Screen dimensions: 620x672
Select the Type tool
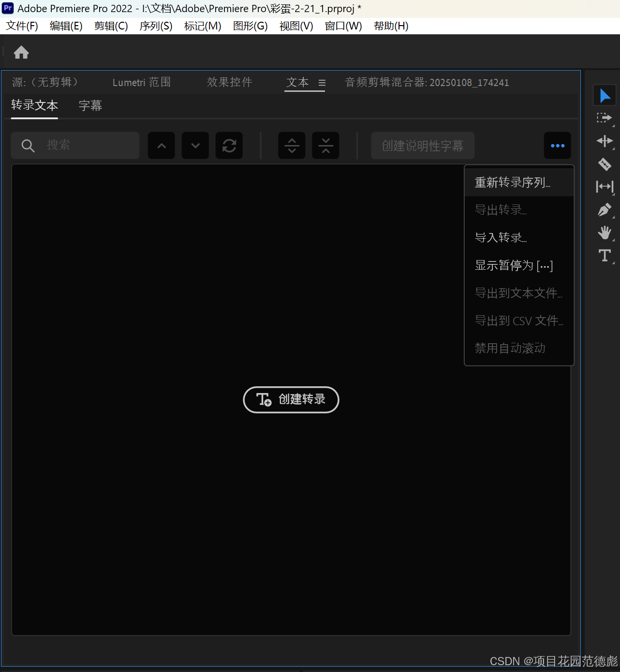pos(605,255)
